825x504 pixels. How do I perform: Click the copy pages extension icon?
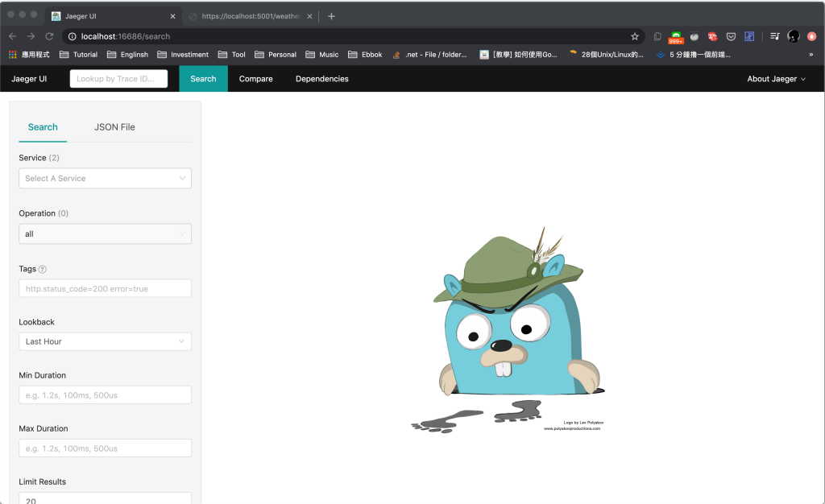657,36
